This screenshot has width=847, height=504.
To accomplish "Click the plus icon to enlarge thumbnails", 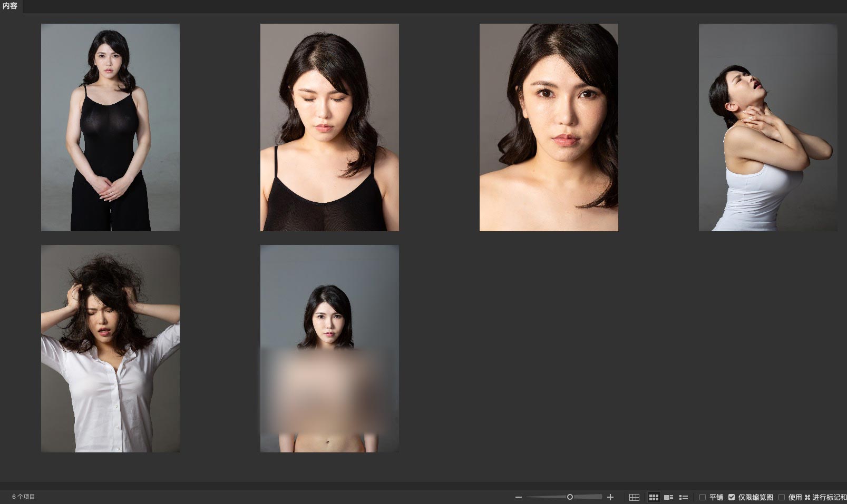I will 610,497.
